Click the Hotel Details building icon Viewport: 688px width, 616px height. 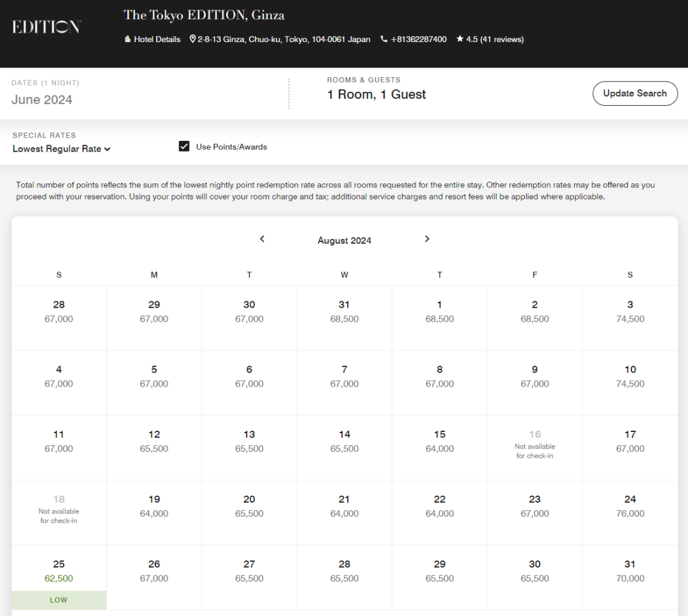pyautogui.click(x=127, y=39)
